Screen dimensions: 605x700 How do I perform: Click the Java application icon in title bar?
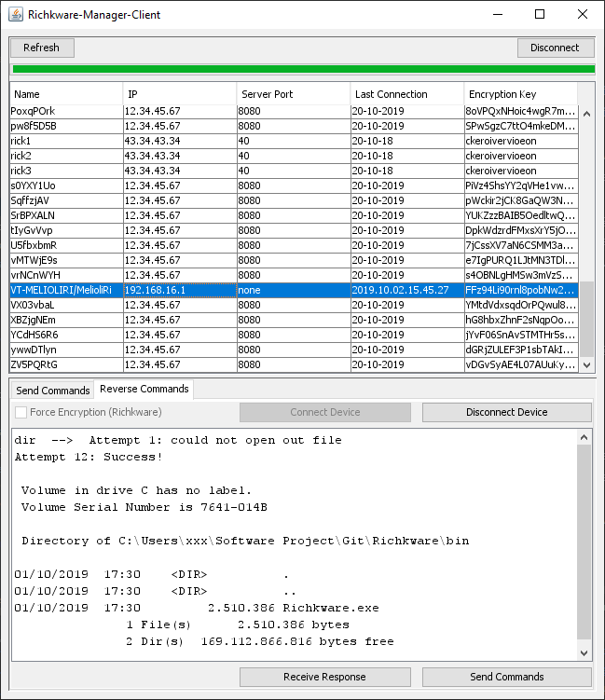(x=16, y=14)
